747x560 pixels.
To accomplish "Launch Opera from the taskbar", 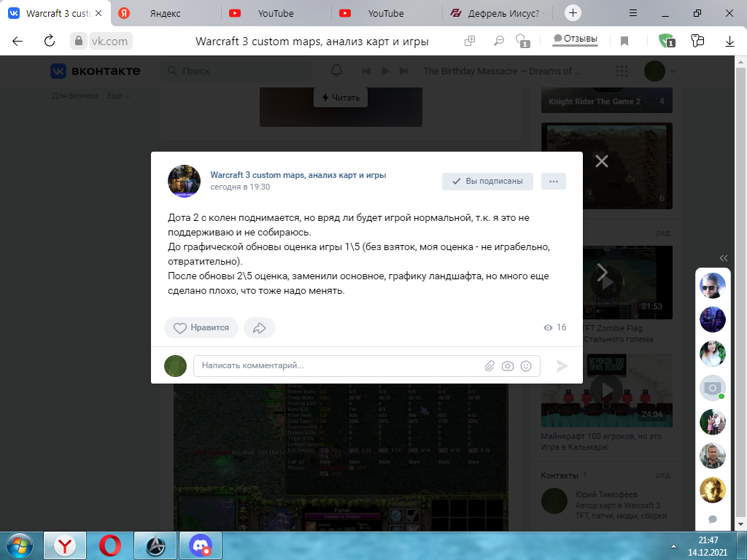I will [110, 545].
